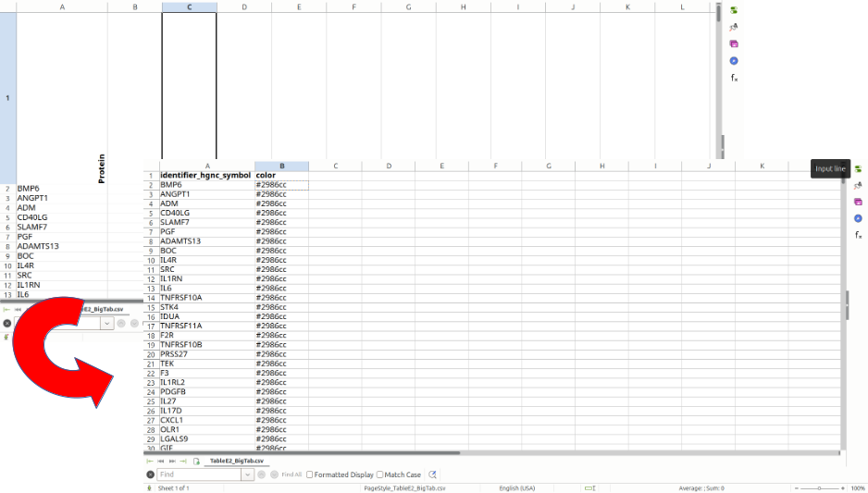This screenshot has height=493, width=868.
Task: Jump to first sheet using tab navigation arrow
Action: click(x=150, y=461)
